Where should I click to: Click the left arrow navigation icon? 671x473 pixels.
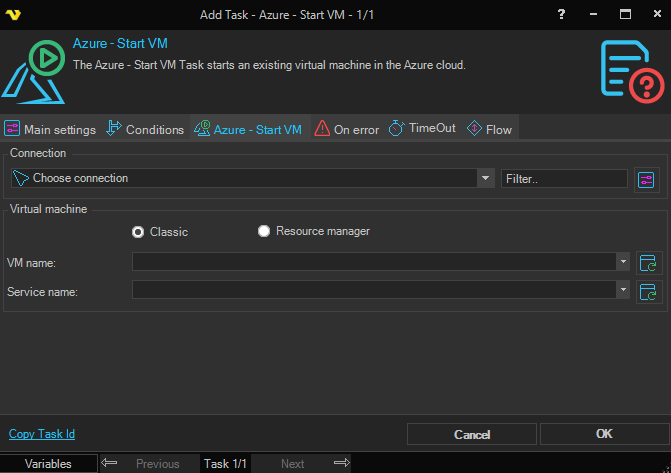pos(110,463)
